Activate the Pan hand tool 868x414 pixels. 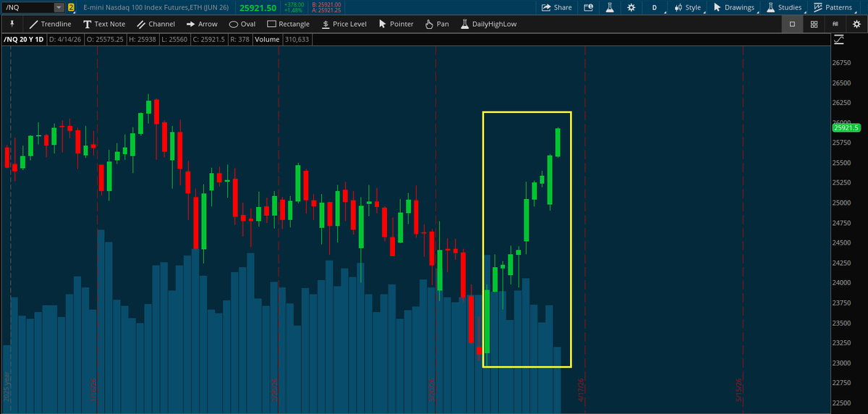437,24
